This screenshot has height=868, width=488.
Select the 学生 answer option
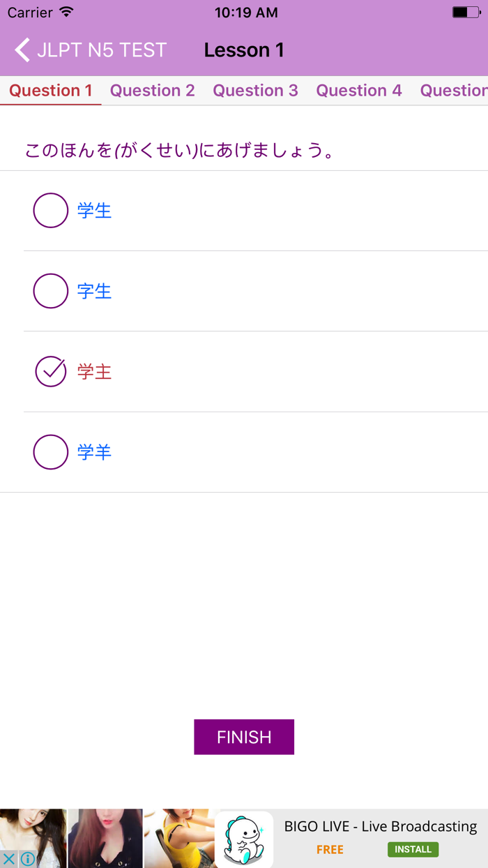pos(50,210)
